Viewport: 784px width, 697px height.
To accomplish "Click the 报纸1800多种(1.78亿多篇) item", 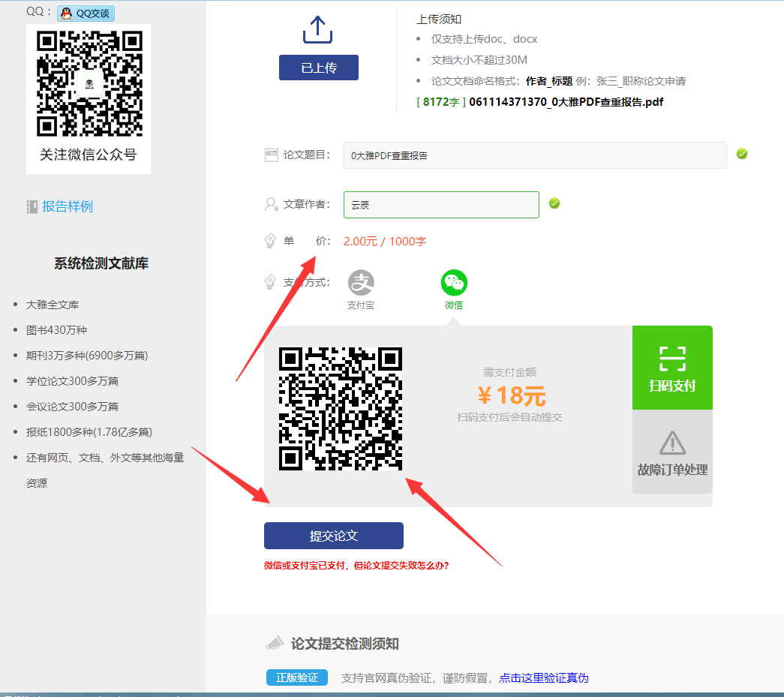I will [x=89, y=432].
